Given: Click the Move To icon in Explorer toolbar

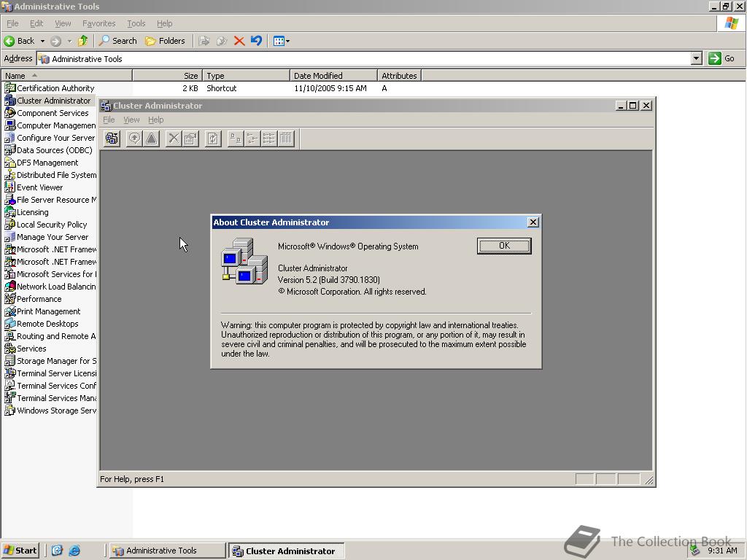Looking at the screenshot, I should click(x=204, y=41).
